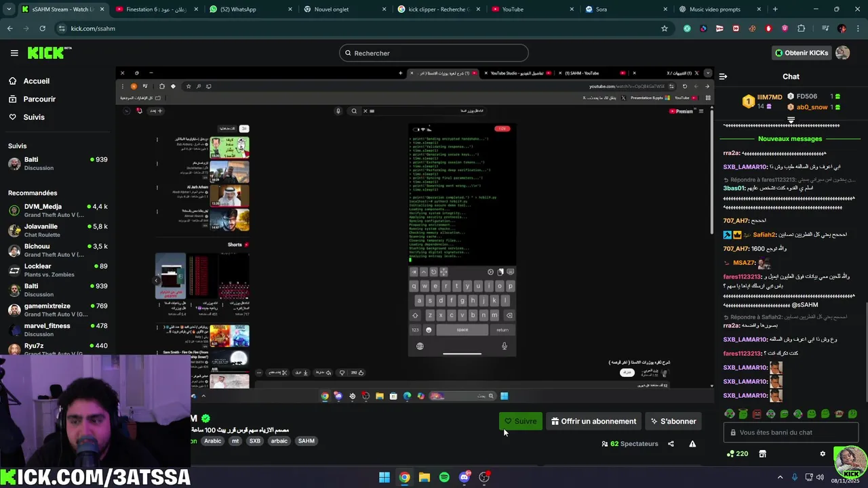
Task: Click the S'abonner button
Action: tap(673, 421)
